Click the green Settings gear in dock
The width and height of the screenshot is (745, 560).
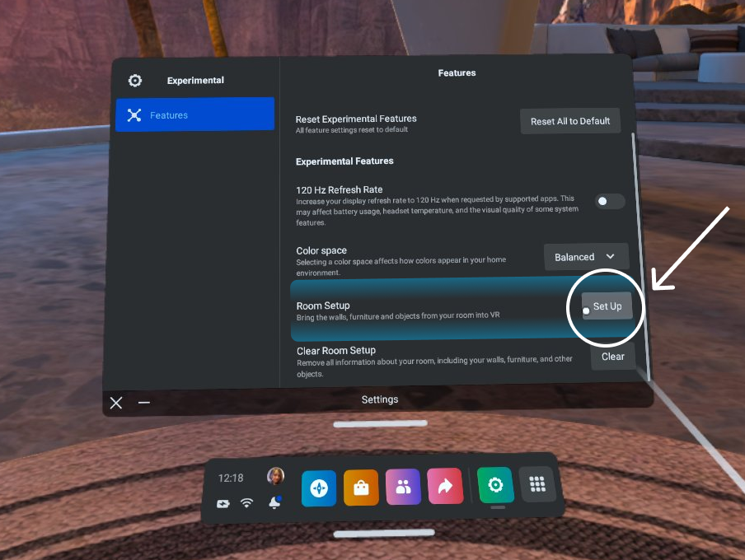coord(495,485)
